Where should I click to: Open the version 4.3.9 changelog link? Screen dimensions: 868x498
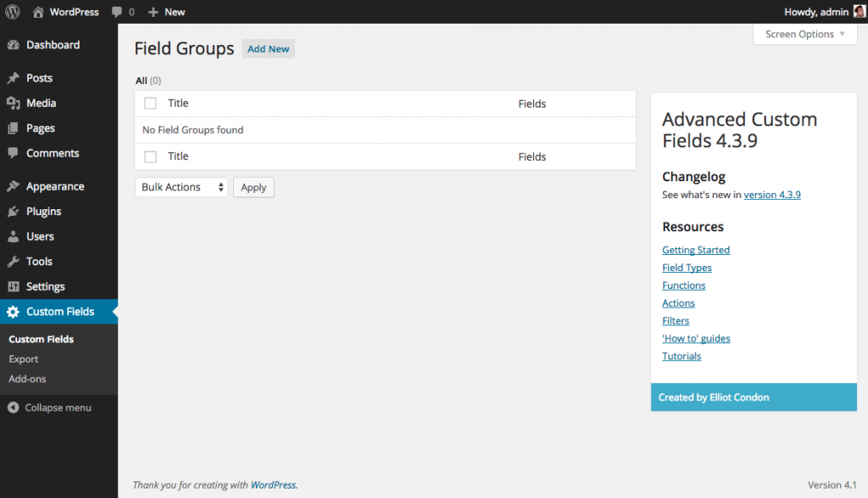pos(771,194)
